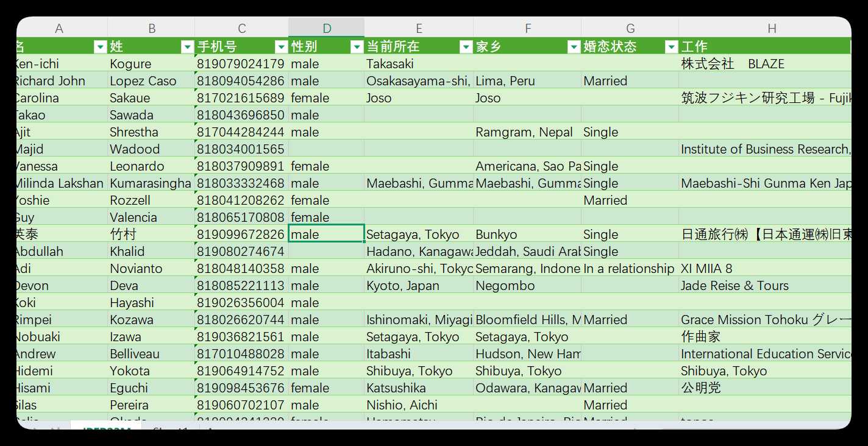Select column A header
This screenshot has height=446, width=868.
tap(62, 28)
